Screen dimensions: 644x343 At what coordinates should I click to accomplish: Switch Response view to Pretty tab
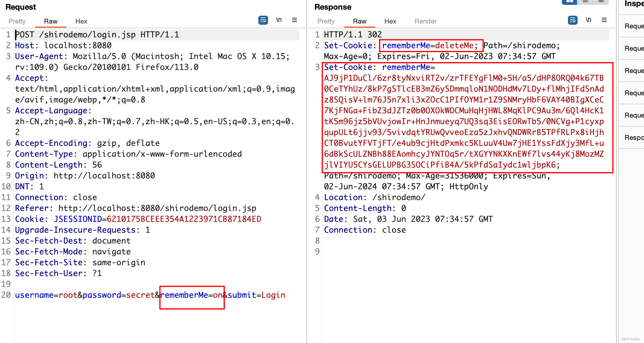(326, 21)
